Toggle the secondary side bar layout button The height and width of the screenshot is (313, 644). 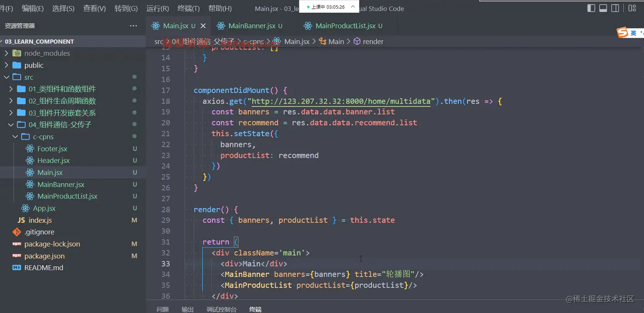[615, 8]
